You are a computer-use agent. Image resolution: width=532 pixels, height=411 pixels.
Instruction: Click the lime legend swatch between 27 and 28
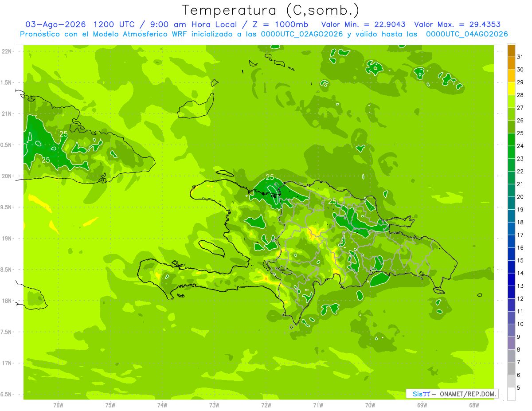coord(512,102)
